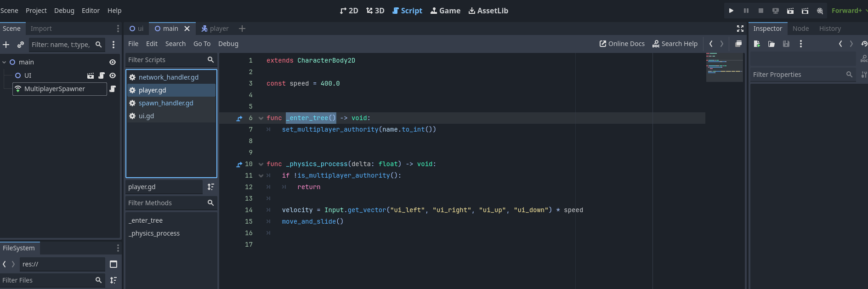Image resolution: width=868 pixels, height=289 pixels.
Task: Collapse the _physics_process function fold arrow
Action: [x=261, y=164]
